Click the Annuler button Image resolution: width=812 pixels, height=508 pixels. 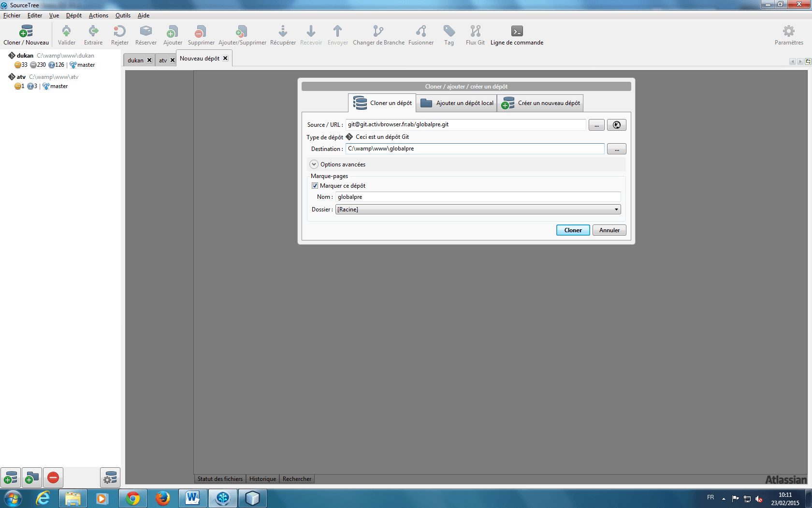coord(609,230)
